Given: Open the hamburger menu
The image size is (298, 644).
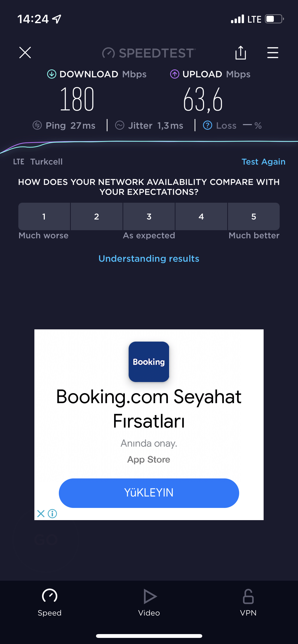Looking at the screenshot, I should 273,53.
